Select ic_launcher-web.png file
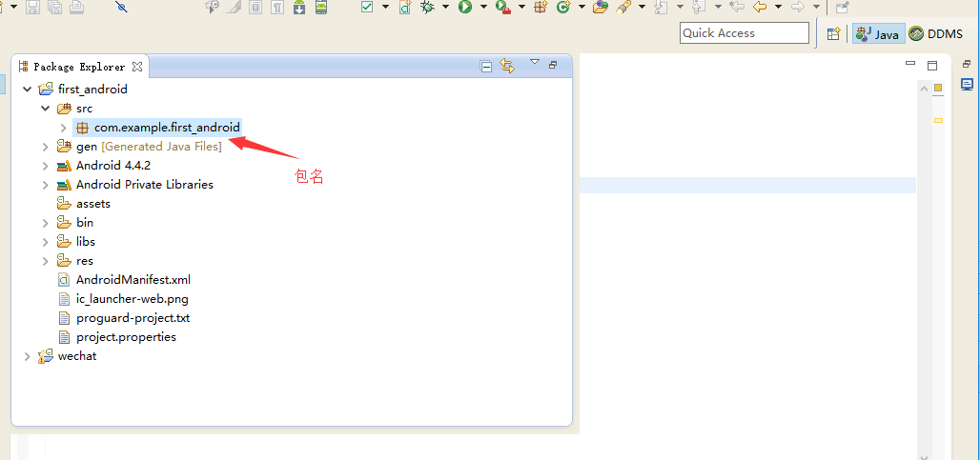Screen dimensions: 980x460 pos(132,299)
